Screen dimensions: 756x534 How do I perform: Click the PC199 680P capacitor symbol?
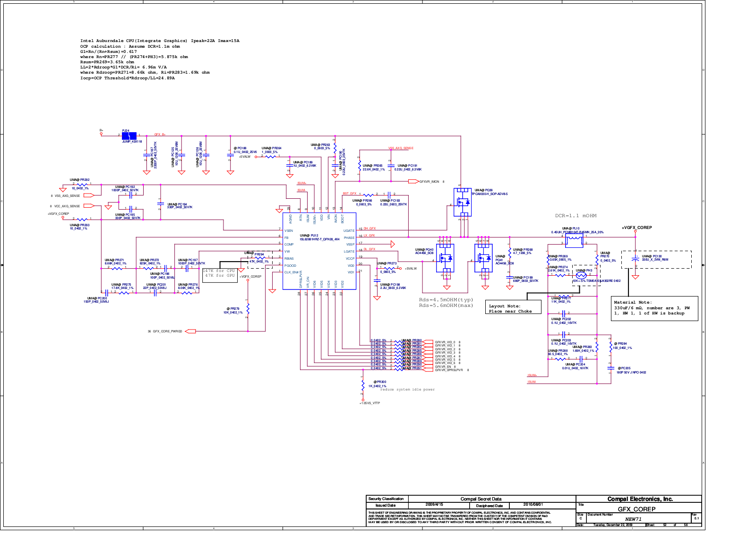509,278
